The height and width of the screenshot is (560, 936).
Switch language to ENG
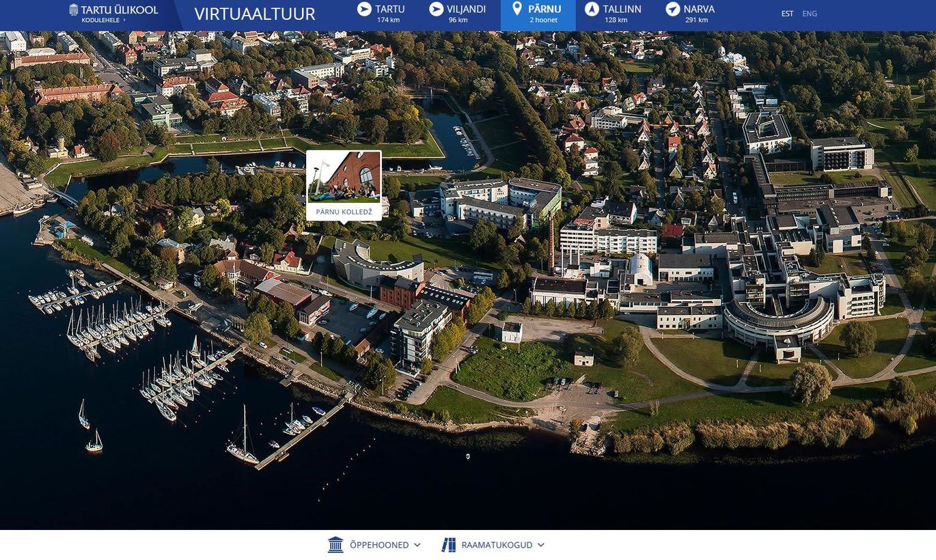point(810,14)
